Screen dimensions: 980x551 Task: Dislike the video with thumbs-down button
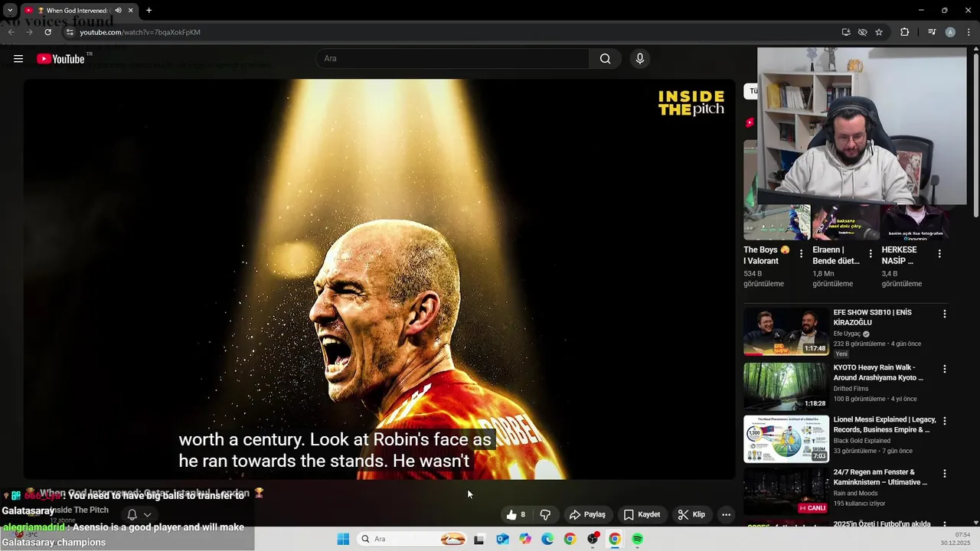tap(545, 514)
